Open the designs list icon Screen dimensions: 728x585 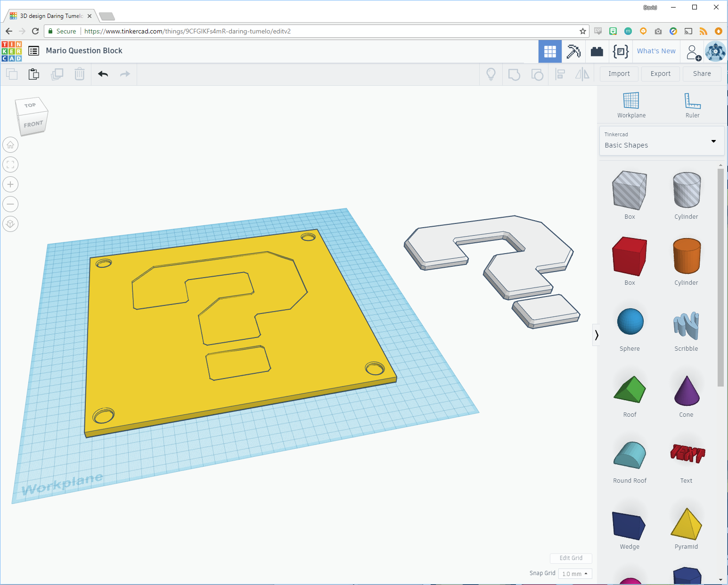coord(33,51)
